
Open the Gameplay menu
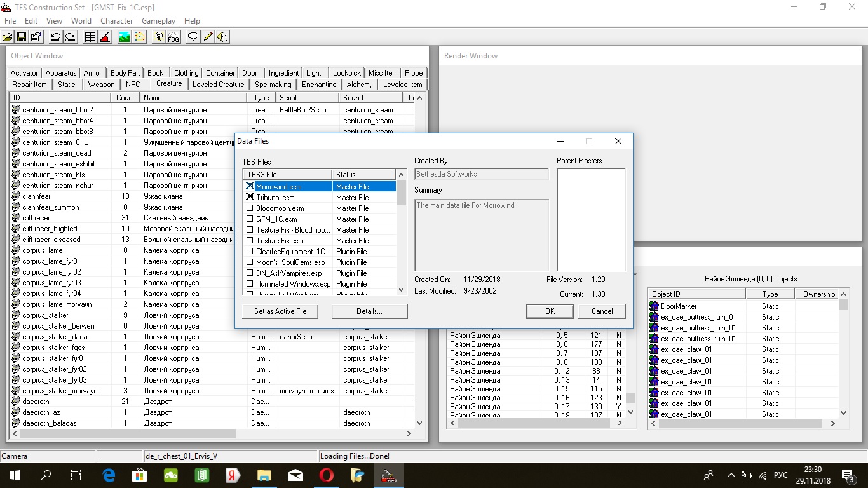158,21
